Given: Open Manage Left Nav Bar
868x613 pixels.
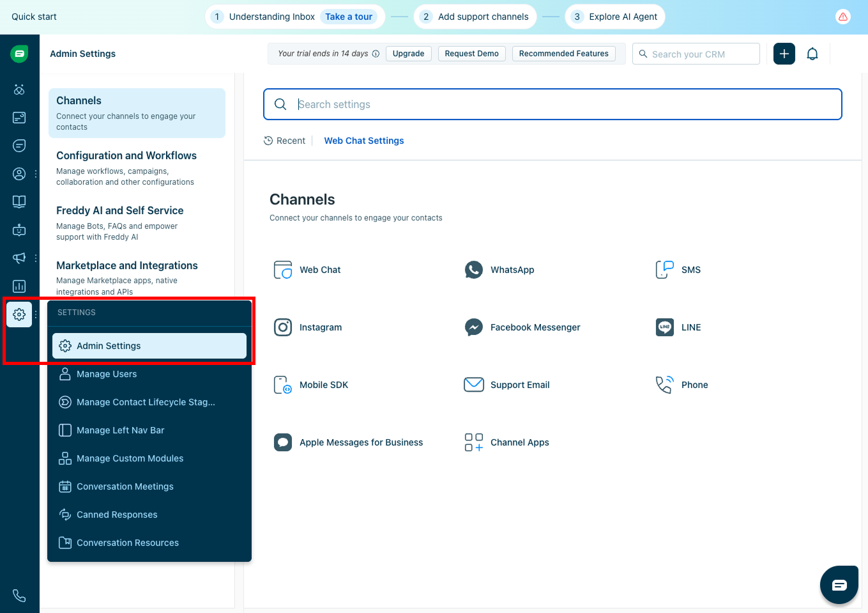Looking at the screenshot, I should (149, 430).
